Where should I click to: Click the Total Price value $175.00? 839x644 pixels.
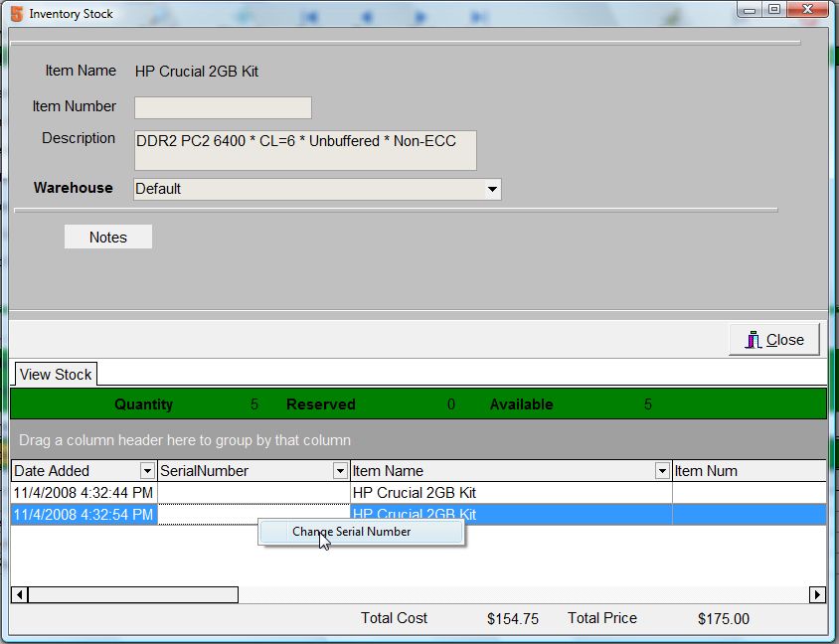pyautogui.click(x=724, y=619)
